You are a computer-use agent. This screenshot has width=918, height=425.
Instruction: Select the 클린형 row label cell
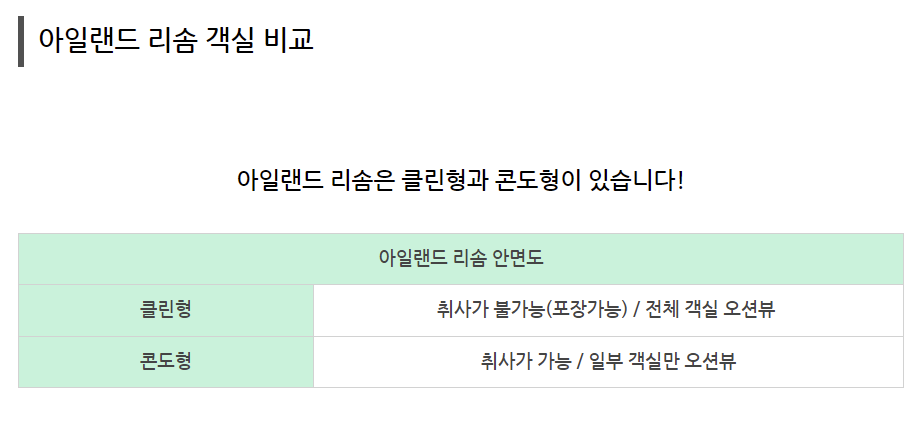pos(166,310)
